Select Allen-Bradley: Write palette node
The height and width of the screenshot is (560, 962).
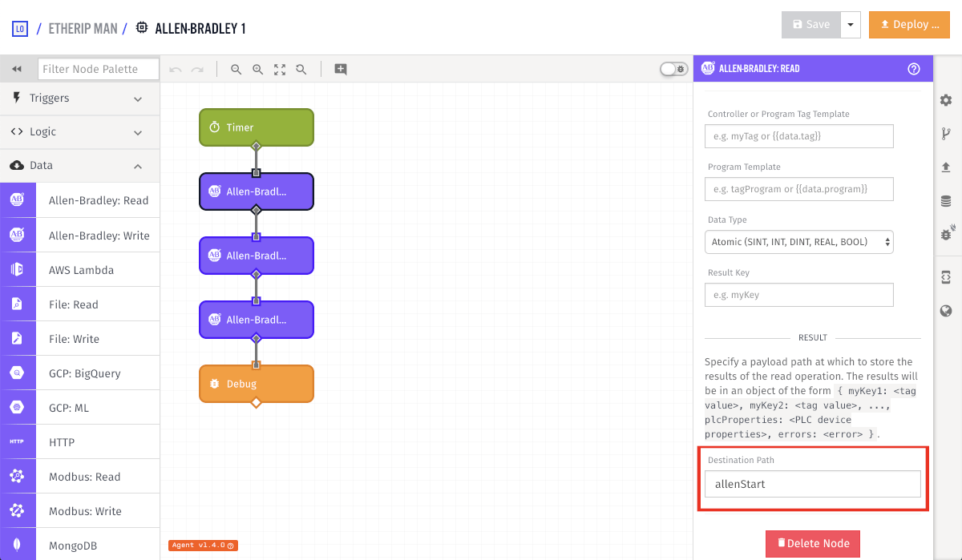80,235
